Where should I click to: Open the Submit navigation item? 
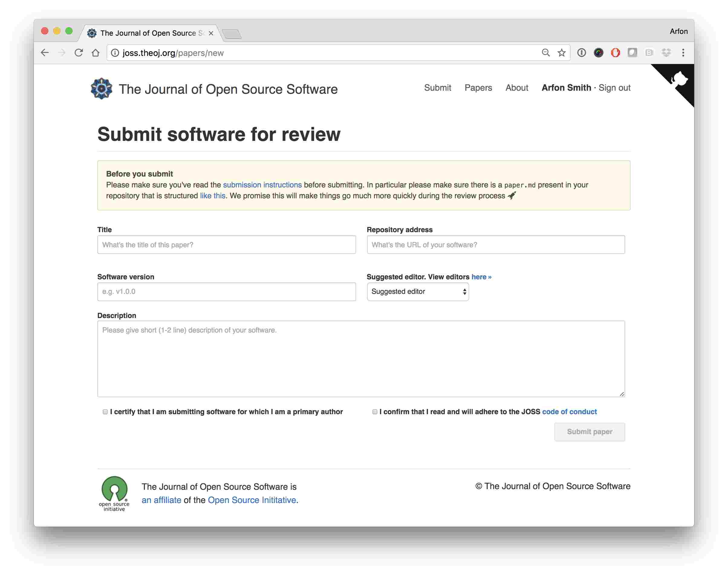click(x=437, y=88)
